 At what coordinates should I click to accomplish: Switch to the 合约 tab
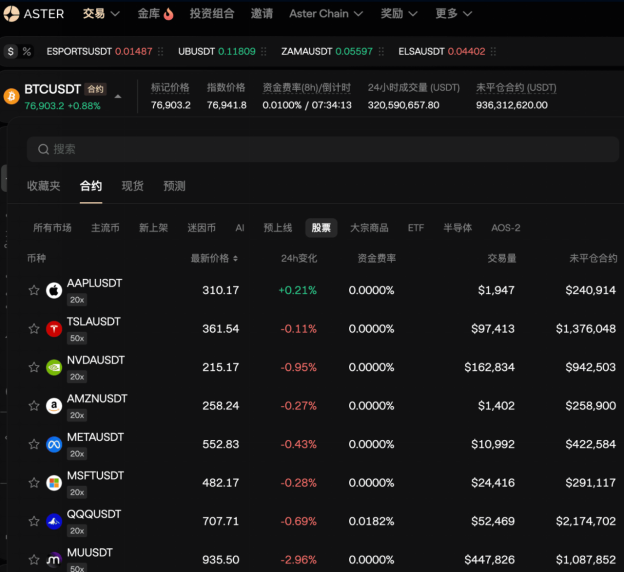[91, 186]
